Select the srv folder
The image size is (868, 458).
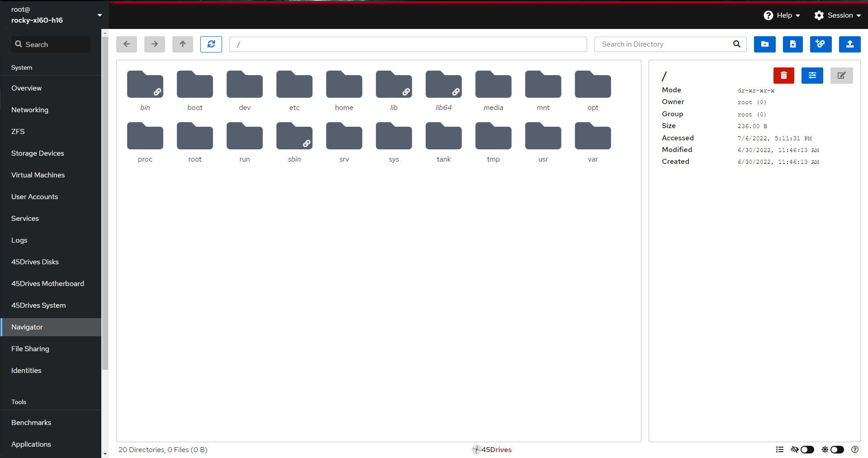tap(344, 142)
